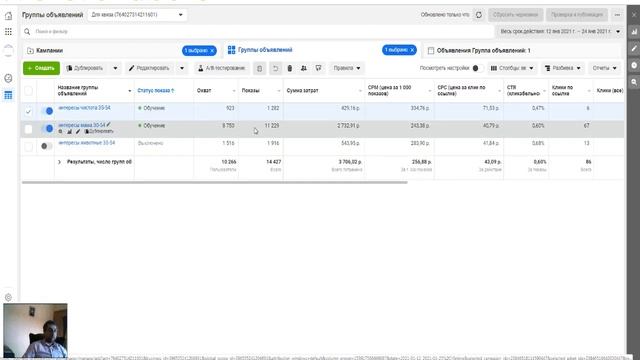Open settings gear in left sidebar
640x360 pixels.
click(8, 298)
